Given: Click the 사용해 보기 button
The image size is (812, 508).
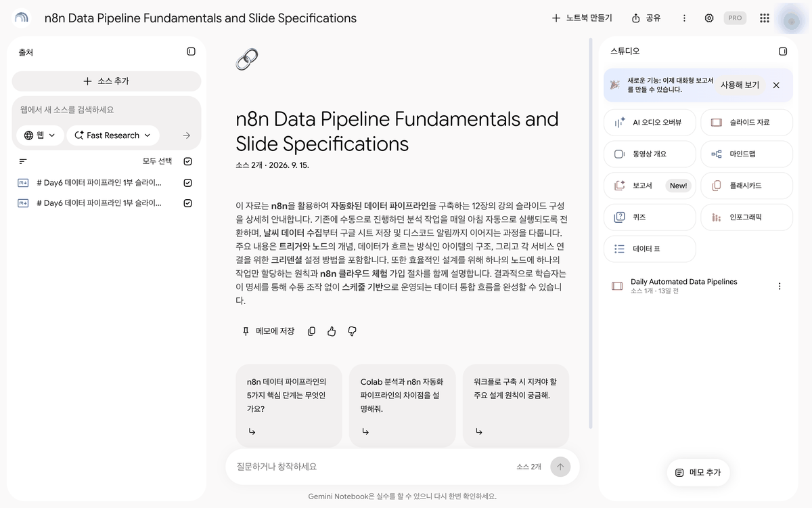Looking at the screenshot, I should 740,85.
